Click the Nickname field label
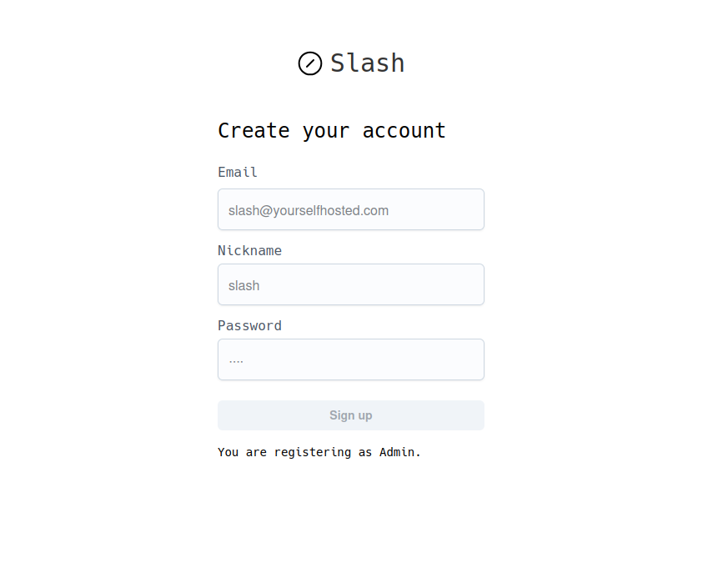The image size is (728, 573). point(249,251)
